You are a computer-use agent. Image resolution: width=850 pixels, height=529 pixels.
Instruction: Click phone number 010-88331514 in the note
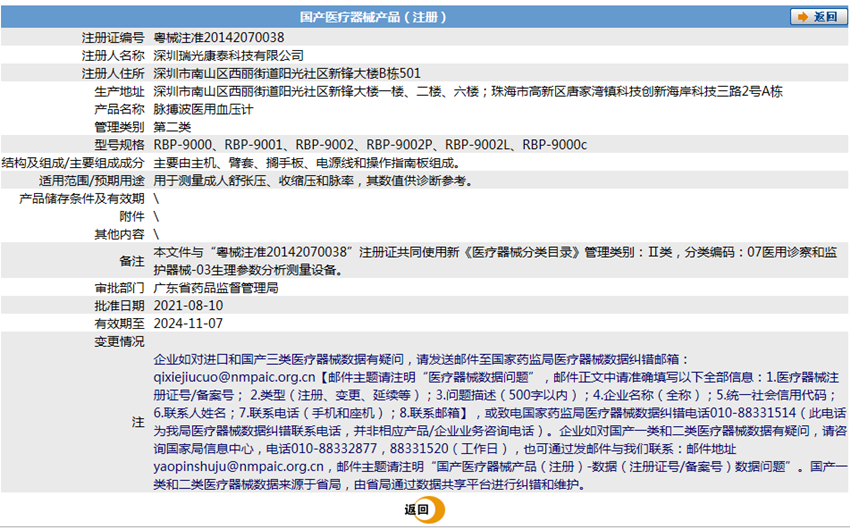753,412
